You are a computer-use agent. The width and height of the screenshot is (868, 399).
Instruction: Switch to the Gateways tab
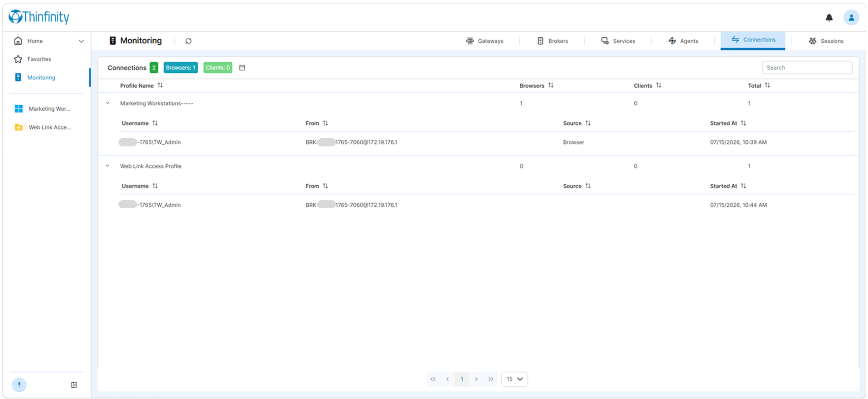point(485,41)
